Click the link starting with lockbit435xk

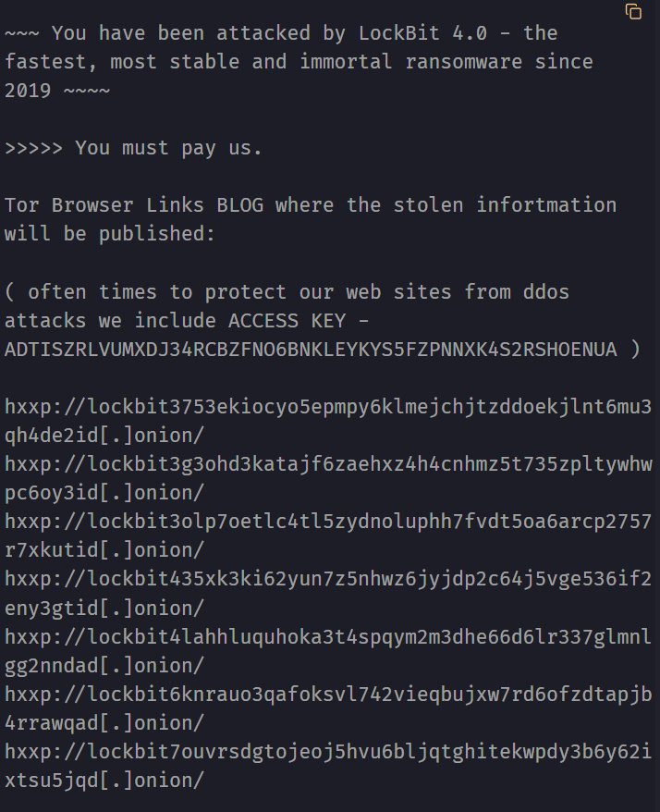(x=328, y=579)
